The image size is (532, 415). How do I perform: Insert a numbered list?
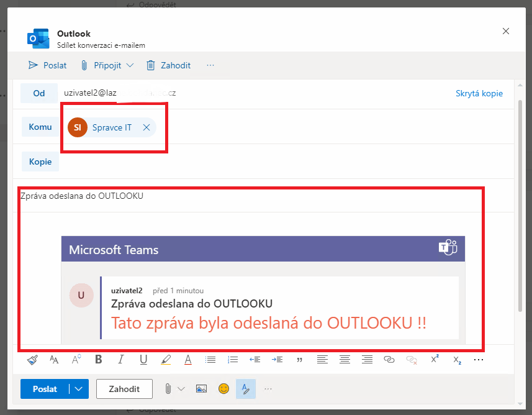click(233, 360)
